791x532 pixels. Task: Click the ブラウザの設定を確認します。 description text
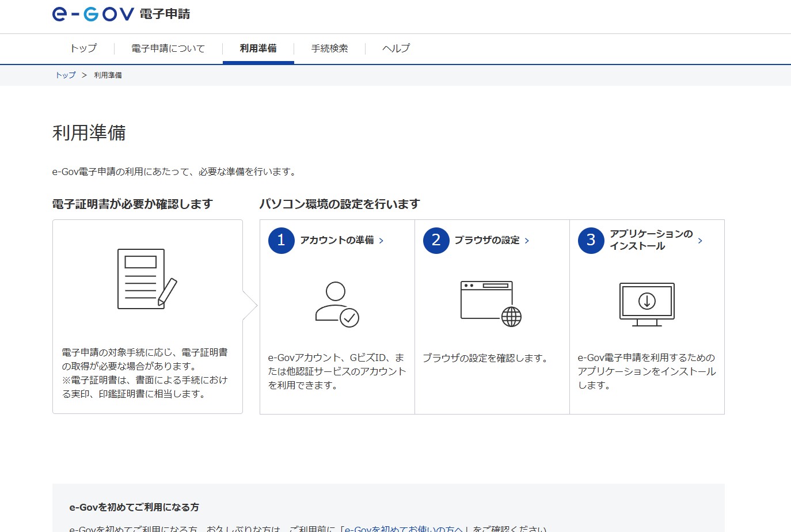(x=486, y=358)
